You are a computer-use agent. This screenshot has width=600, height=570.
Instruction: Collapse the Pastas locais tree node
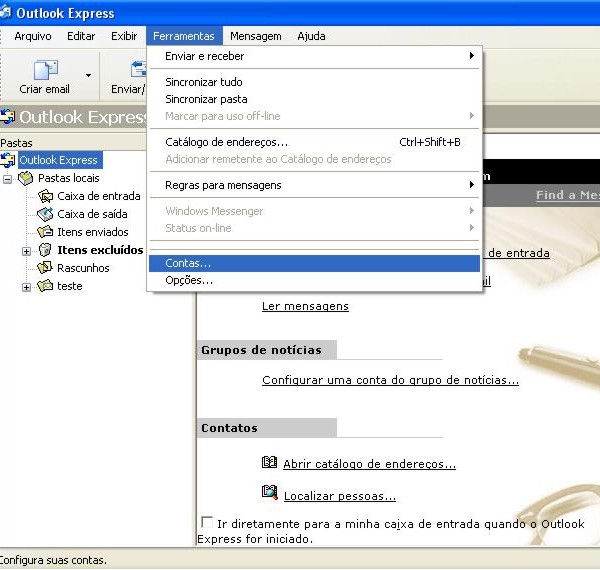[7, 179]
